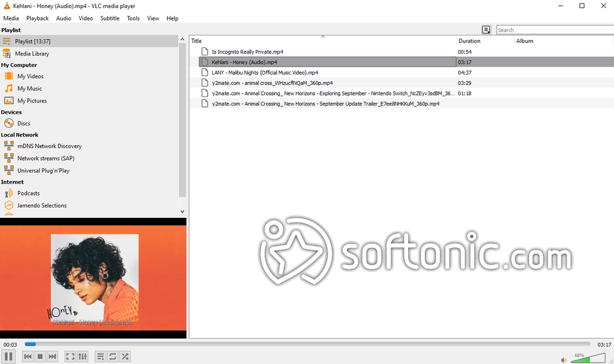Click the playback seek bar
This screenshot has height=364, width=614.
(x=308, y=344)
